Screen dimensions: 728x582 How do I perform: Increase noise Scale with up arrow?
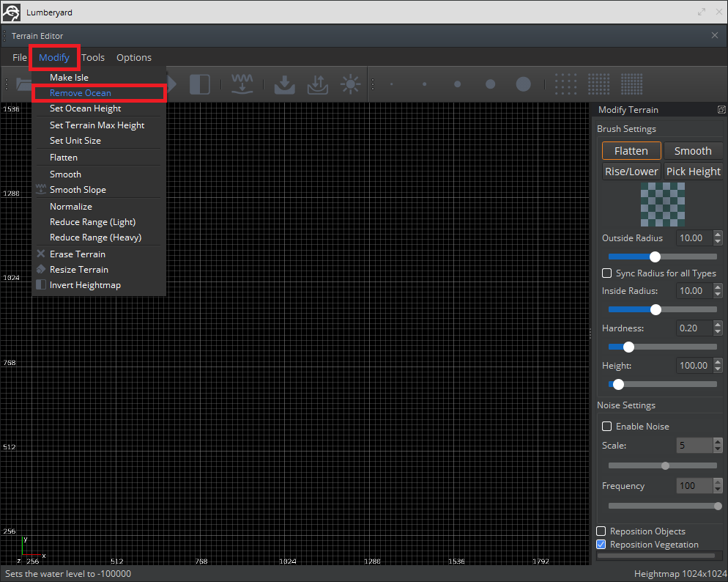tap(718, 441)
